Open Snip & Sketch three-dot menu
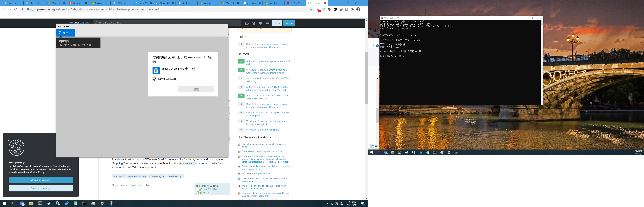This screenshot has height=207, width=644. [224, 33]
